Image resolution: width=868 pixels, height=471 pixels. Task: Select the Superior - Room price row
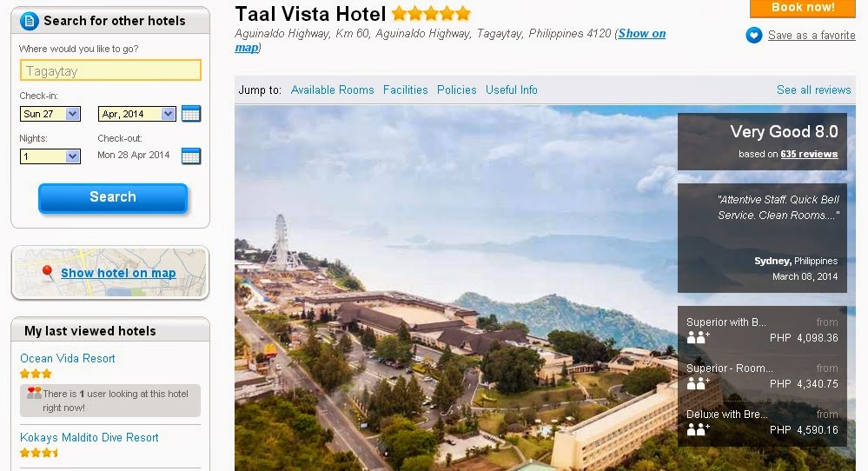[762, 375]
